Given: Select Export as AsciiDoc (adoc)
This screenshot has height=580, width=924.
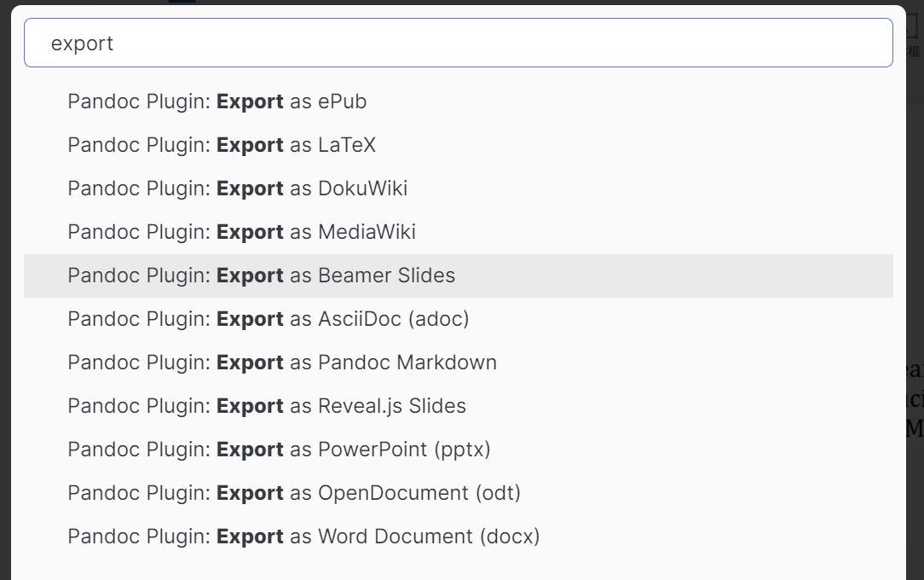Looking at the screenshot, I should click(268, 319).
